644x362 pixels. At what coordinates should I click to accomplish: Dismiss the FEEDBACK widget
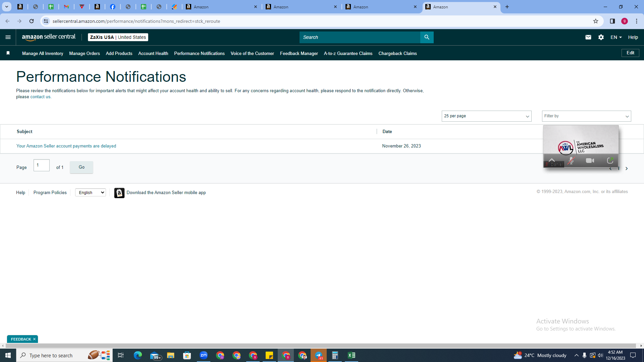pos(34,339)
